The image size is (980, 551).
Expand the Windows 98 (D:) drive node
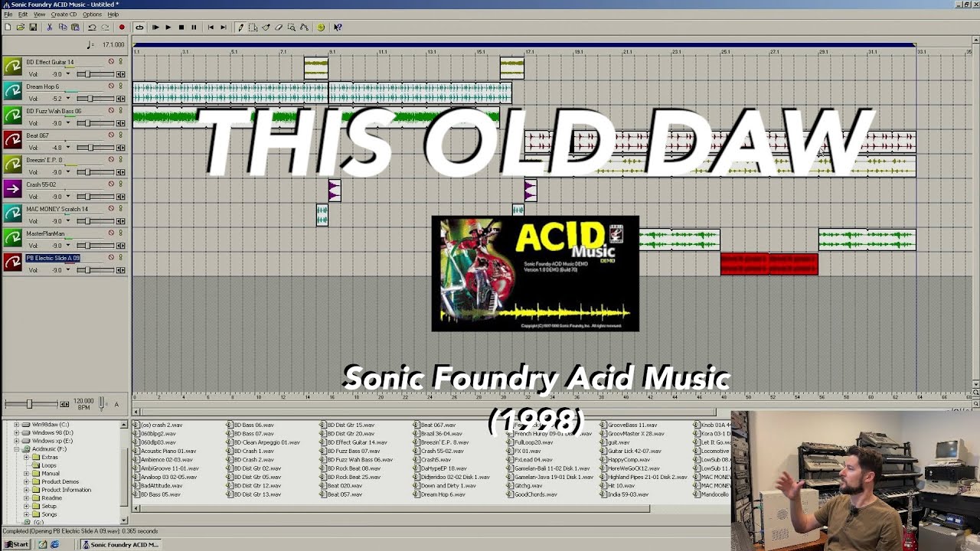click(17, 432)
